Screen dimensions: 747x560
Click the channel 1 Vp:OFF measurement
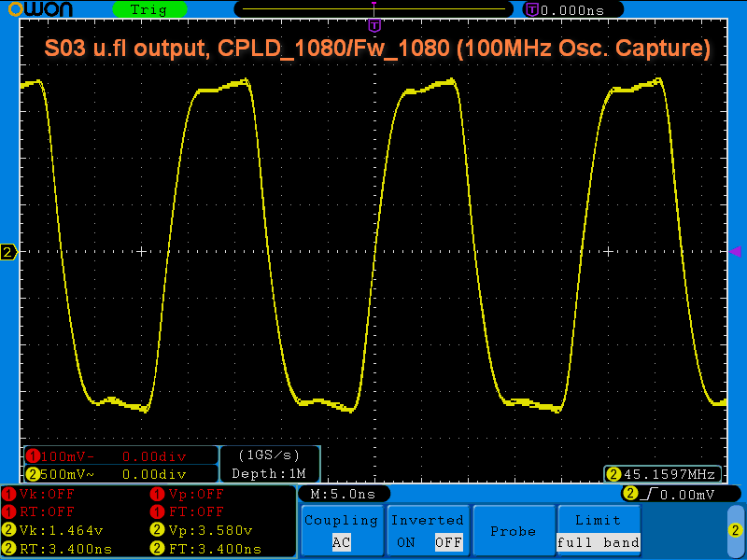pos(196,494)
